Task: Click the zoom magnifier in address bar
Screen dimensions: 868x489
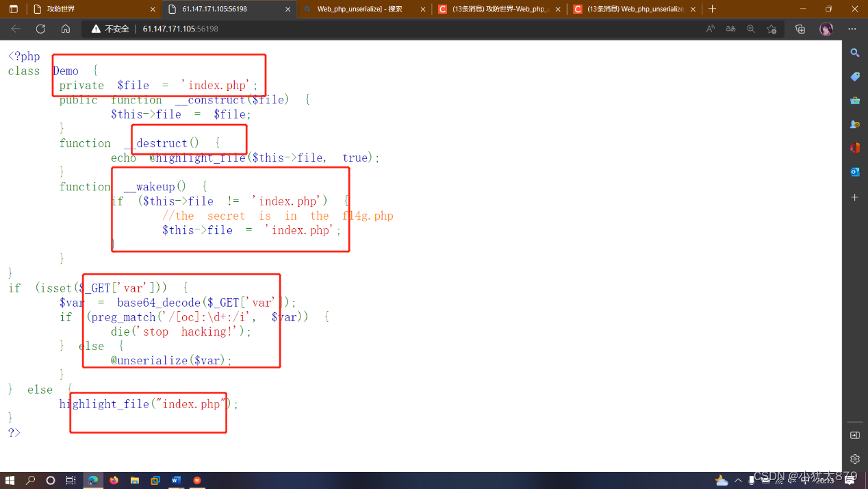Action: 752,29
